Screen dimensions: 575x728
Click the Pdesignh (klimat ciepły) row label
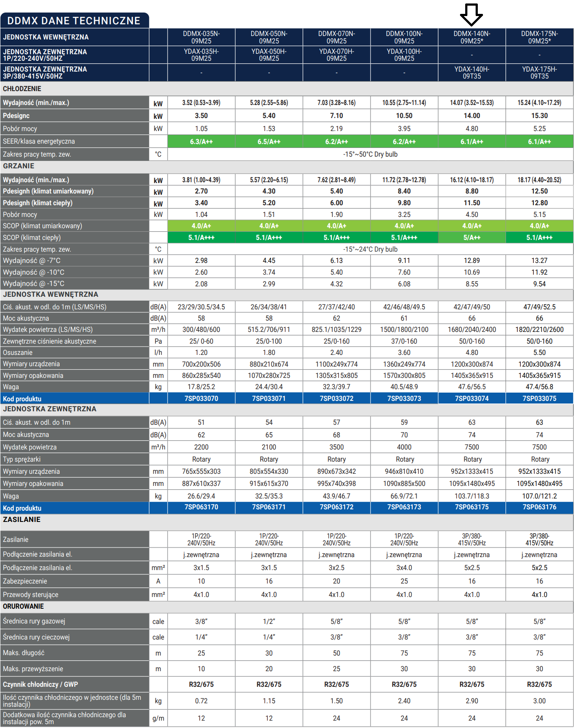[38, 203]
